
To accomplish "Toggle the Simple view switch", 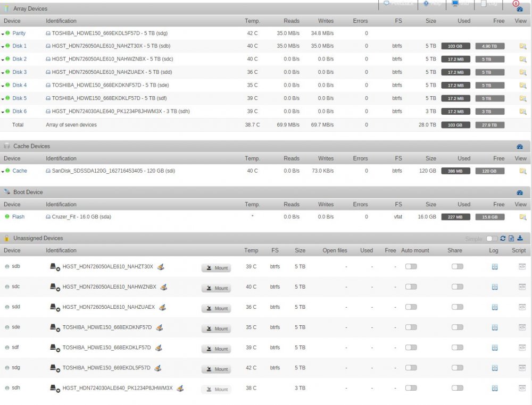I will [x=492, y=239].
